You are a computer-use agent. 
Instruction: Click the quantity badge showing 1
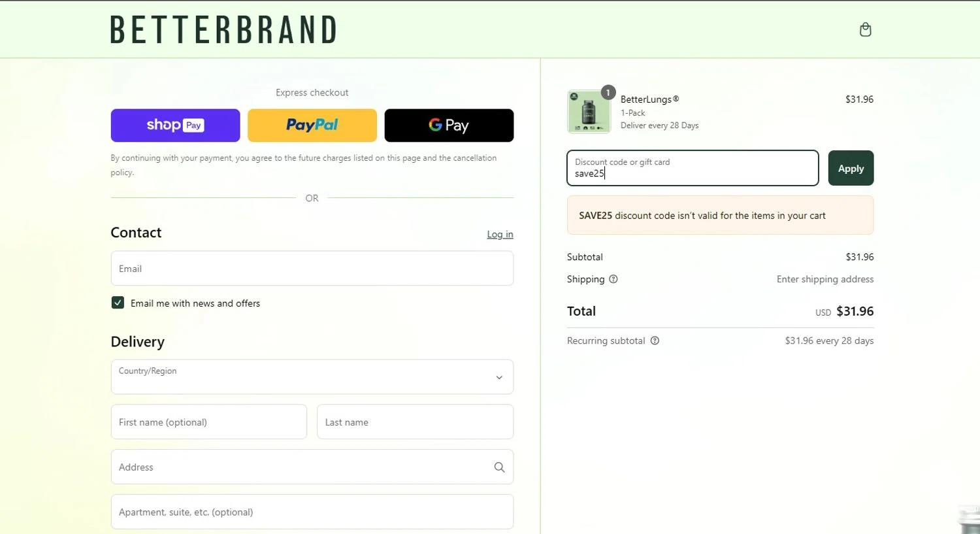pos(608,93)
